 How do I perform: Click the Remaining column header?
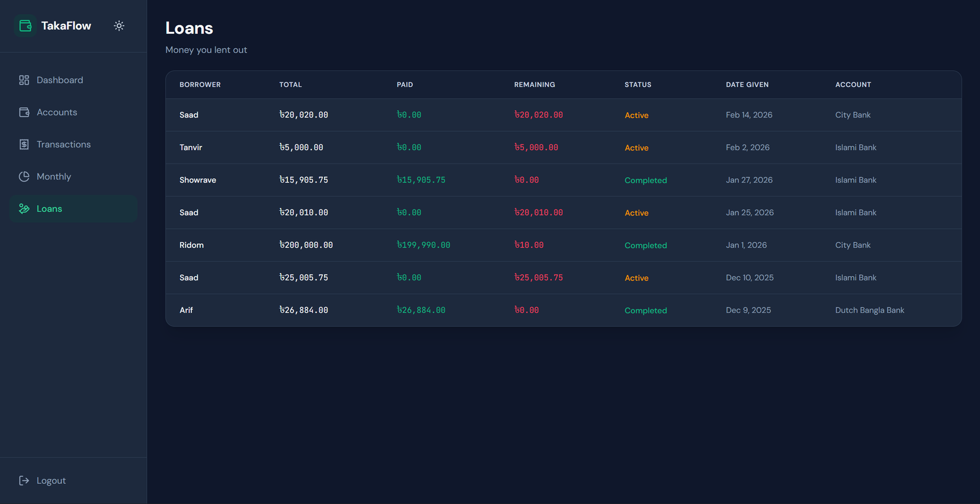(x=534, y=85)
